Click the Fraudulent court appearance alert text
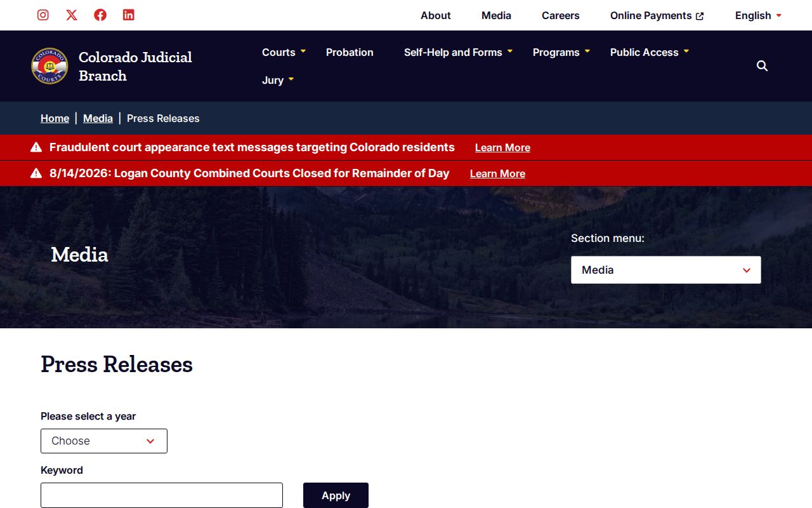Viewport: 812px width, 508px height. click(x=252, y=147)
